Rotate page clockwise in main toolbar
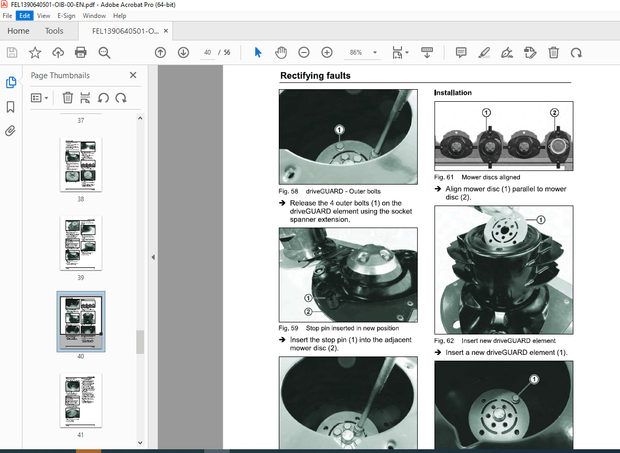Image resolution: width=620 pixels, height=453 pixels. tap(576, 53)
